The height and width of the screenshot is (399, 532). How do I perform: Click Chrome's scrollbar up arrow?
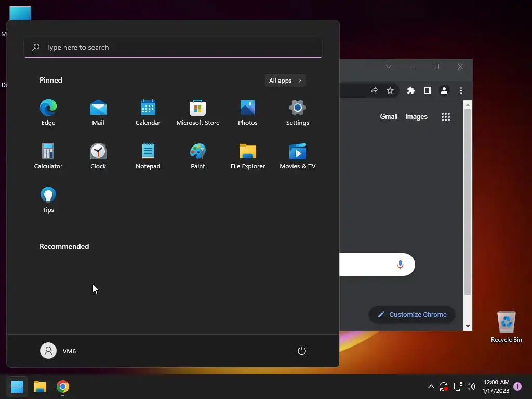point(468,105)
